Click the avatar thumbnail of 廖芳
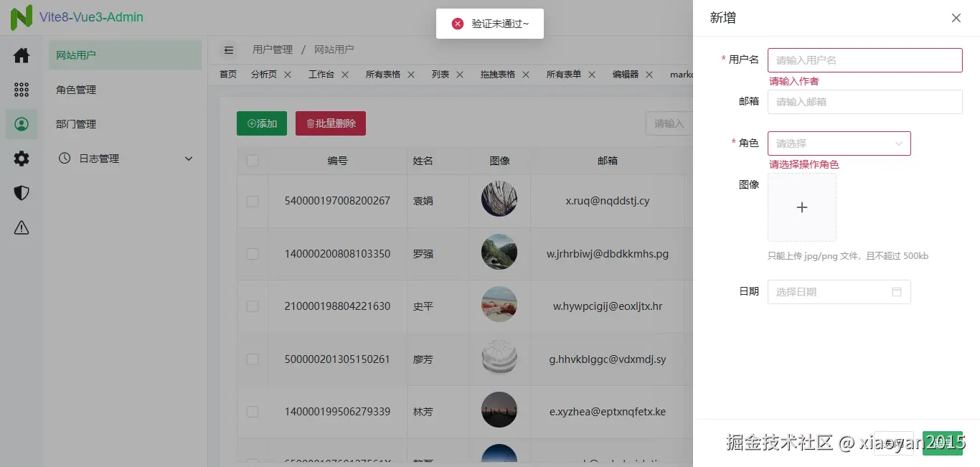 point(499,357)
